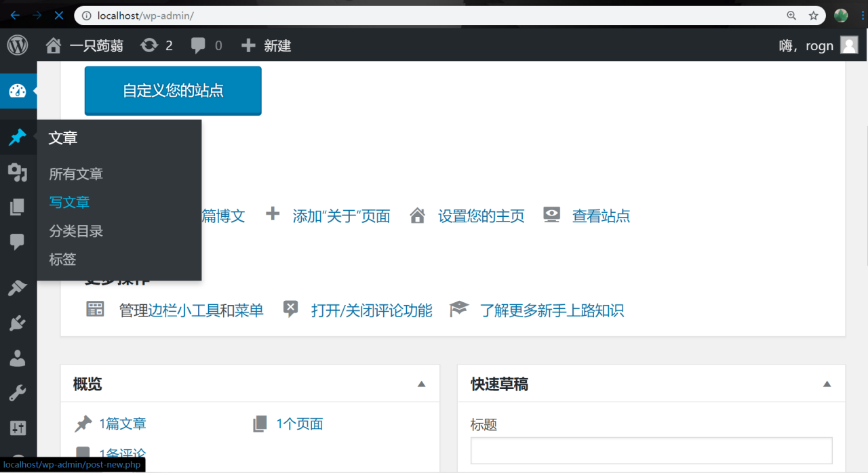Collapse the 快速草稿 panel with its arrow
Image resolution: width=868 pixels, height=473 pixels.
tap(827, 384)
